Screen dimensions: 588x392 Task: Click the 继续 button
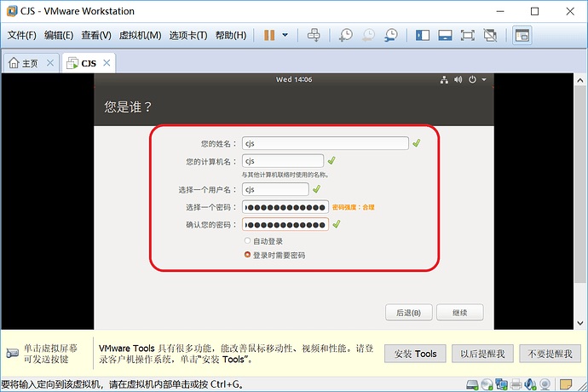460,313
